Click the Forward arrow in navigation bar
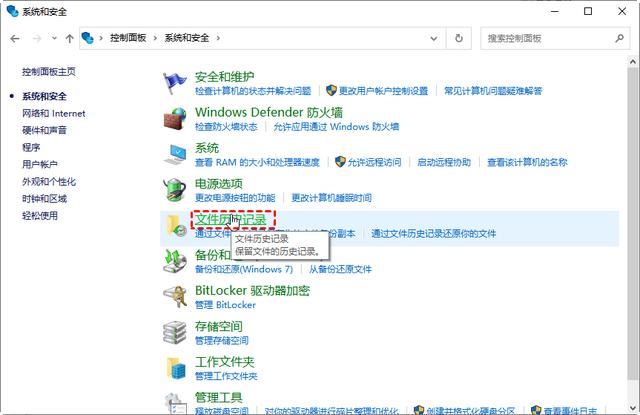The image size is (640, 415). (x=37, y=38)
